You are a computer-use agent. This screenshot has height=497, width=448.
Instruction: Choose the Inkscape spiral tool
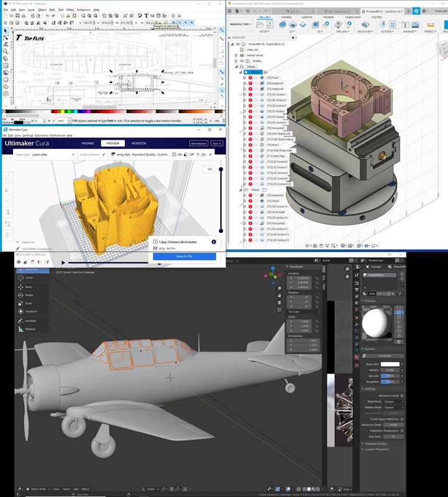(x=6, y=94)
